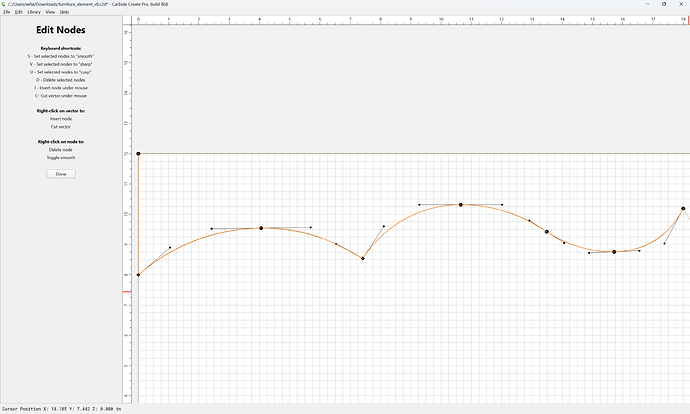Click left control handle of tallest arch peak
The width and height of the screenshot is (690, 414).
click(419, 205)
